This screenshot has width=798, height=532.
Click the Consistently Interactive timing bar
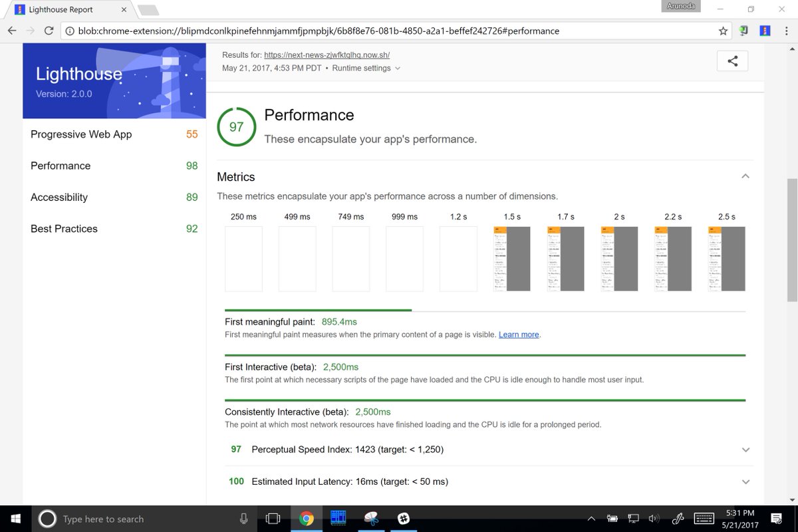pyautogui.click(x=485, y=400)
